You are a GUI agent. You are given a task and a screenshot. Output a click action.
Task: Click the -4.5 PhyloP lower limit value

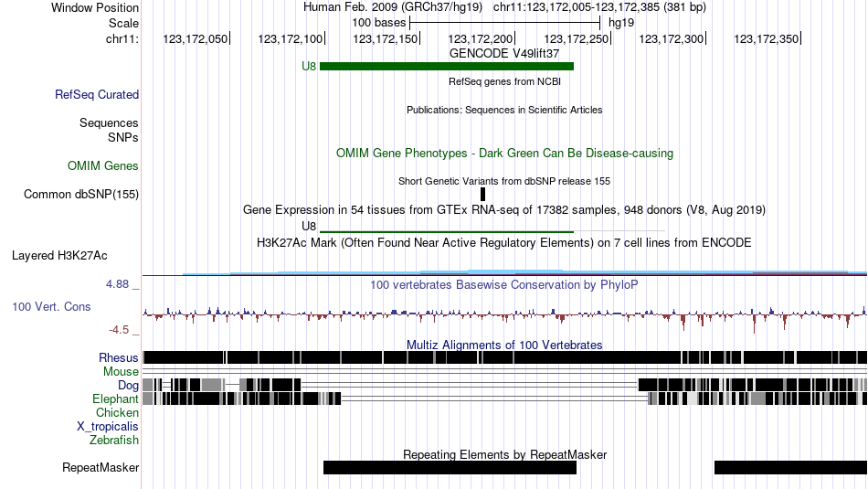pos(119,330)
